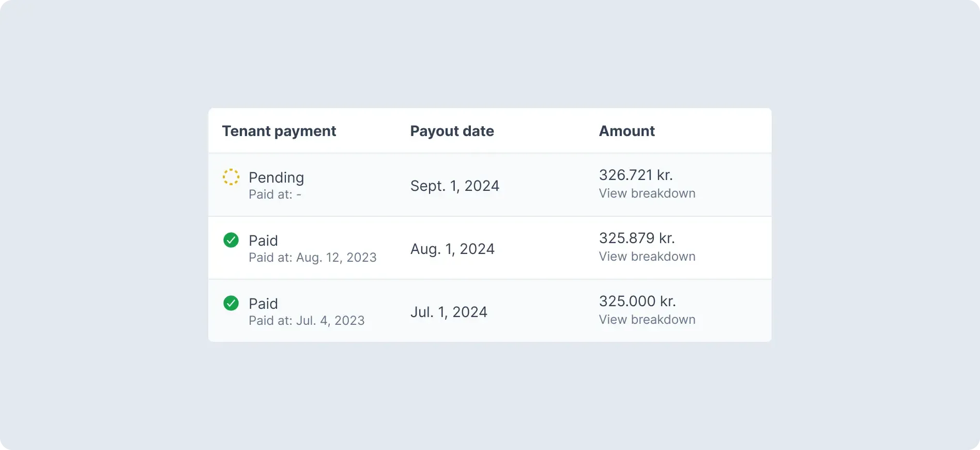Open View breakdown for 325.000 kr.
Image resolution: width=980 pixels, height=450 pixels.
(647, 320)
